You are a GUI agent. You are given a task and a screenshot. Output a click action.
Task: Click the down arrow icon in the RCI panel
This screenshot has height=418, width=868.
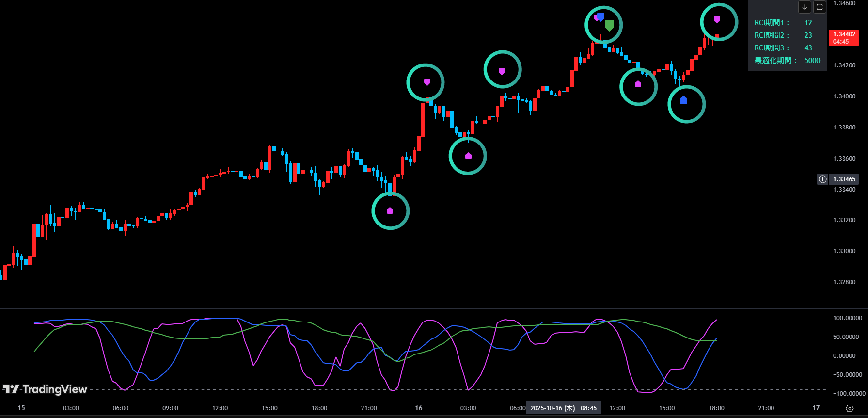805,7
